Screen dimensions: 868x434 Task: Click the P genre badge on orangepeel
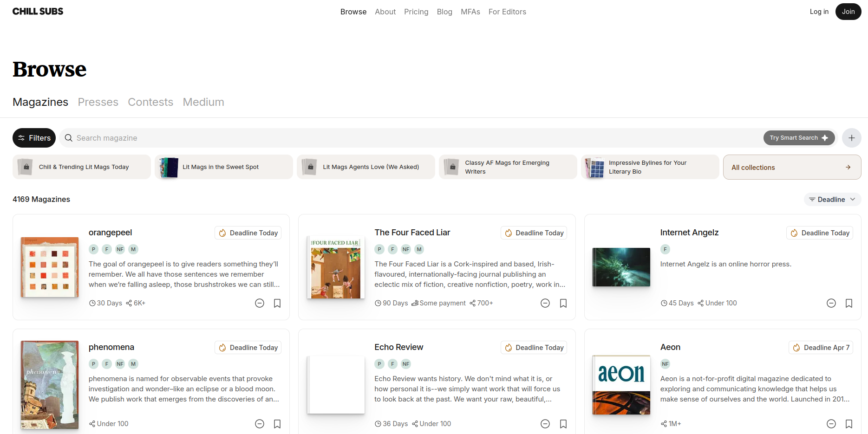pyautogui.click(x=94, y=249)
